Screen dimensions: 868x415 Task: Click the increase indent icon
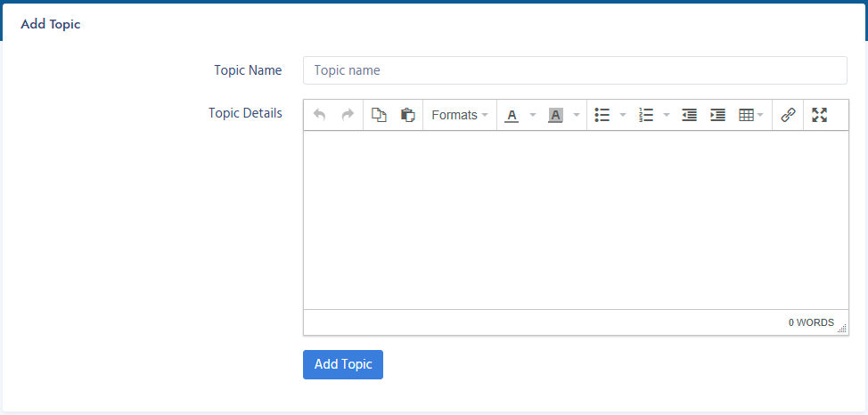[x=717, y=115]
